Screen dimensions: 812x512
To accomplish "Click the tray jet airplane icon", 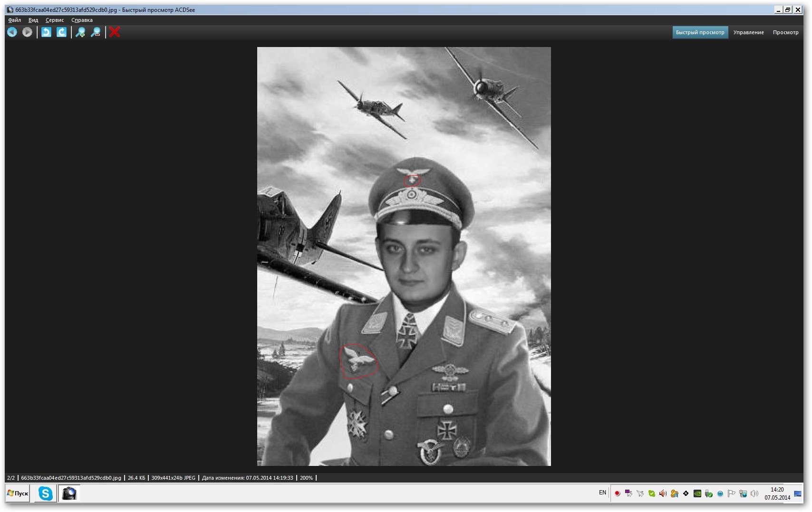I will 640,493.
